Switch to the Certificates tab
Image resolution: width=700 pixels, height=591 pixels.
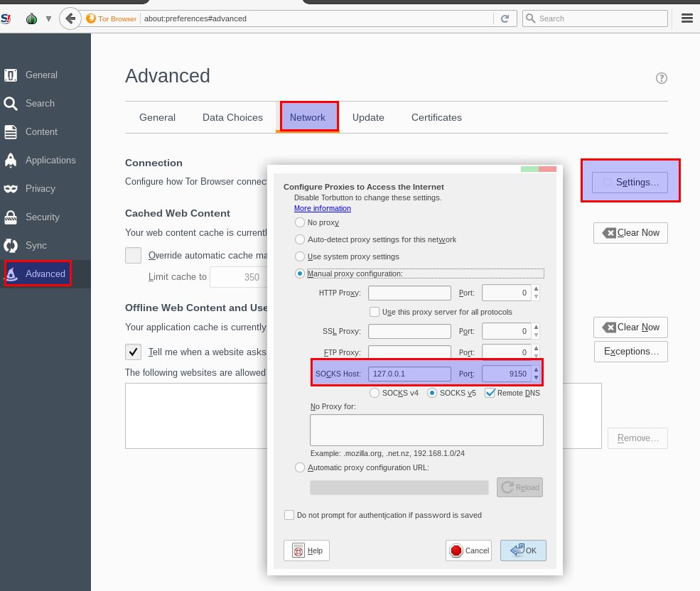point(436,117)
